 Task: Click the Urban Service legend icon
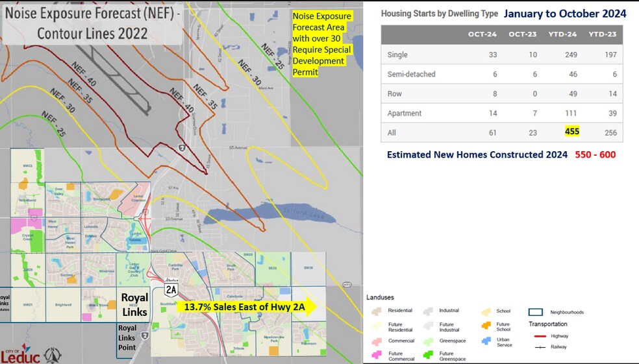pyautogui.click(x=486, y=341)
